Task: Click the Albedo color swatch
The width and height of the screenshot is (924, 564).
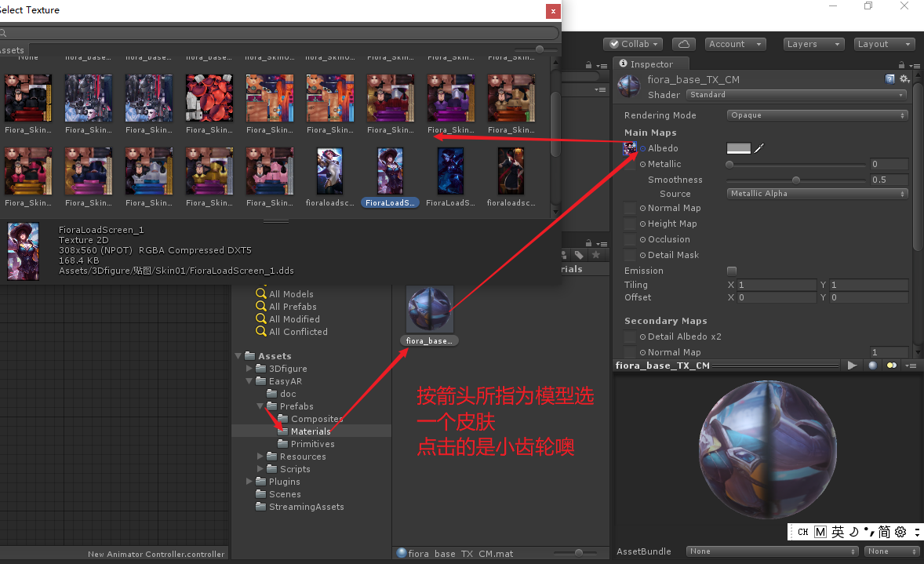Action: 739,148
